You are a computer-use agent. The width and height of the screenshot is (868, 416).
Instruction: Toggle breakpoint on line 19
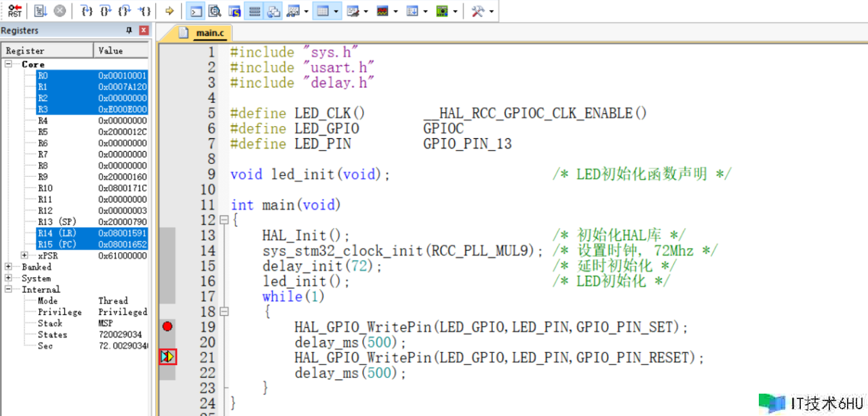(x=167, y=327)
